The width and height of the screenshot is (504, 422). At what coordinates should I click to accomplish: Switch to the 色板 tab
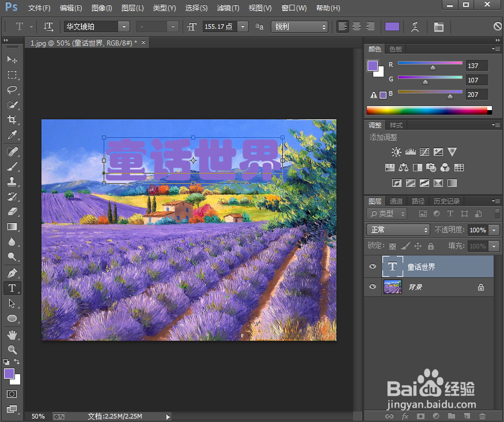tap(396, 49)
